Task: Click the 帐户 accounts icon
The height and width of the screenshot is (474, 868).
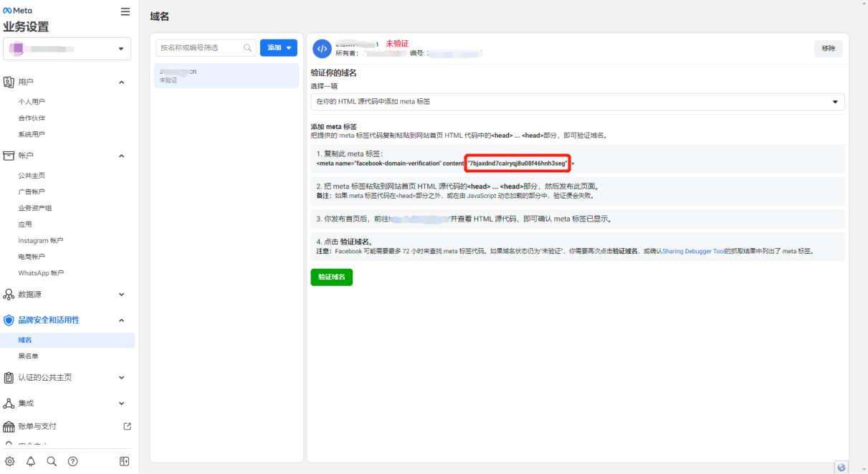Action: (9, 156)
